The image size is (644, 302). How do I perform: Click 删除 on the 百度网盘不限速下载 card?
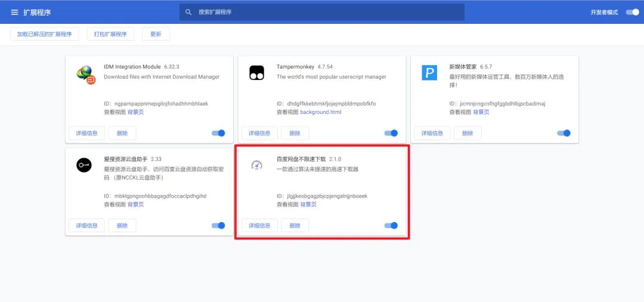tap(295, 226)
